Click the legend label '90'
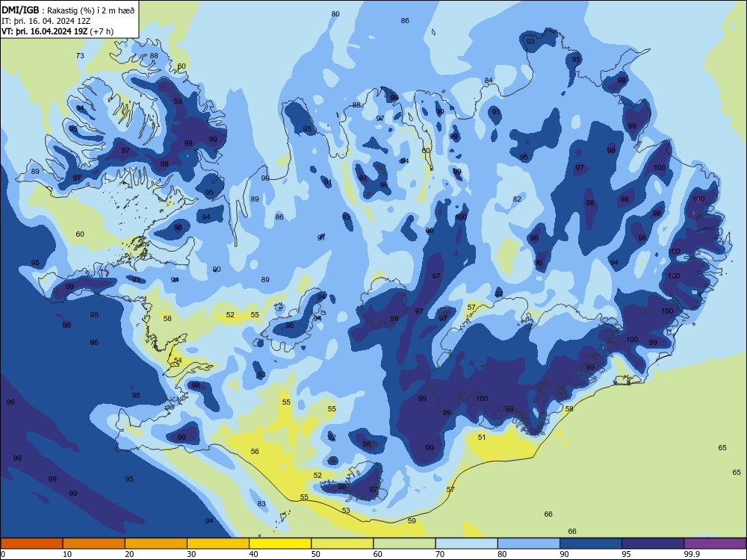The width and height of the screenshot is (747, 560). tap(565, 554)
